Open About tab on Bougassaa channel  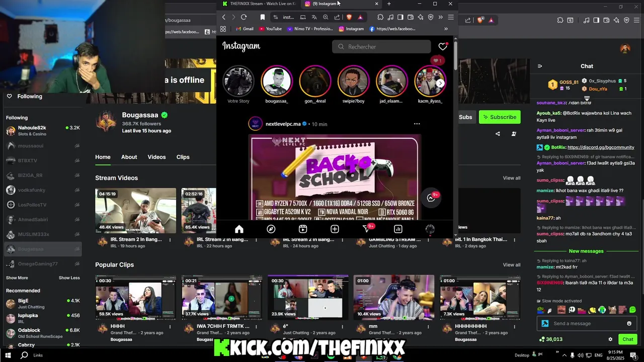[129, 157]
